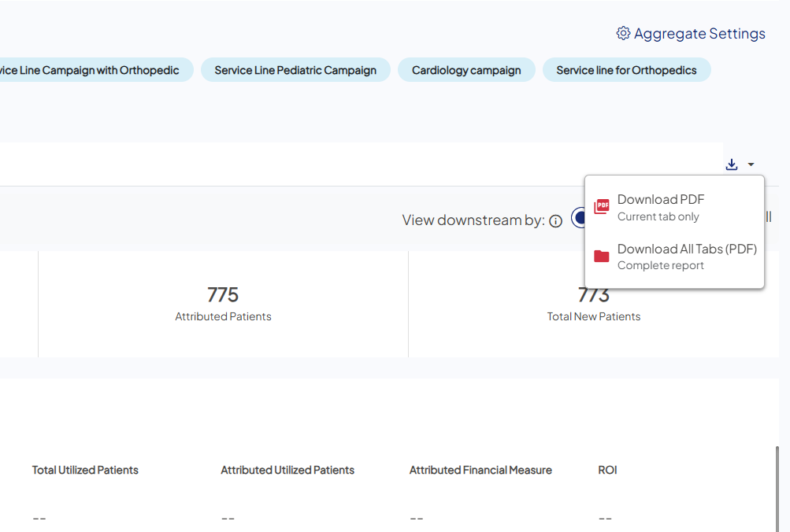Select the Cardiology campaign chip
This screenshot has width=790, height=532.
click(466, 70)
